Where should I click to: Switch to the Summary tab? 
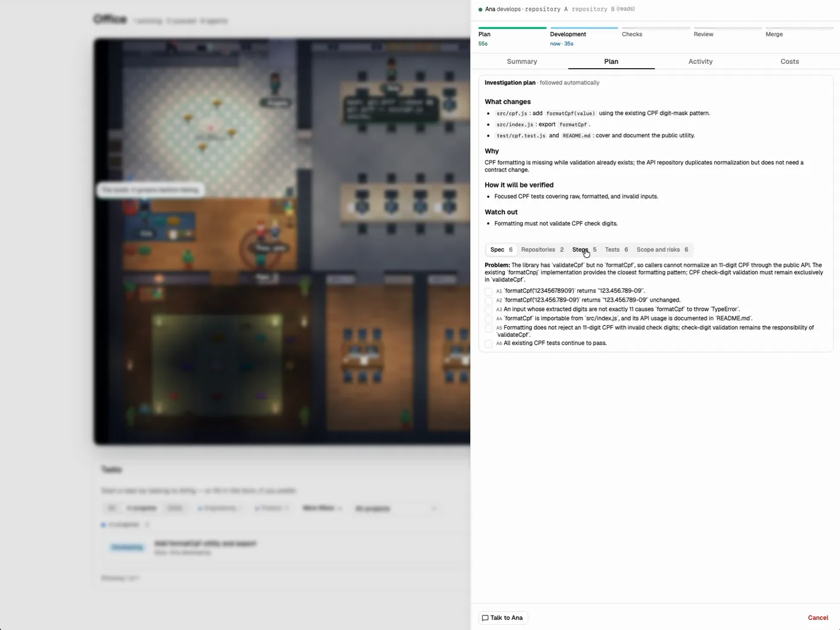pyautogui.click(x=522, y=62)
